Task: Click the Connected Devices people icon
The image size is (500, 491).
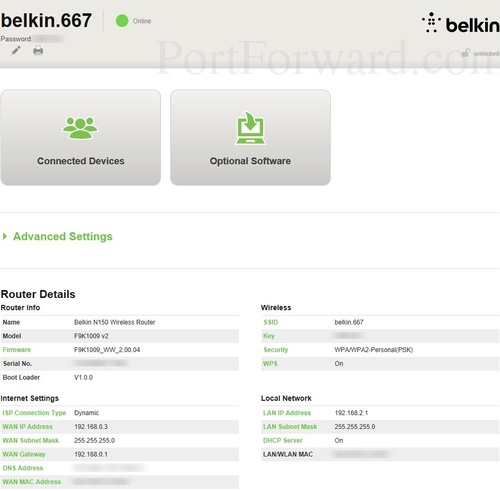Action: [80, 127]
